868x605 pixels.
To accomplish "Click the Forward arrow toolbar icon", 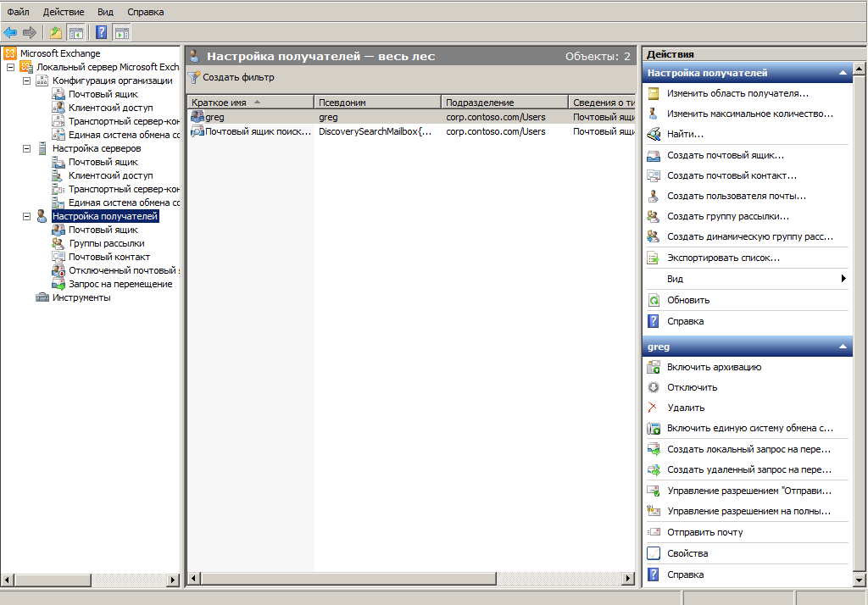I will 30,33.
